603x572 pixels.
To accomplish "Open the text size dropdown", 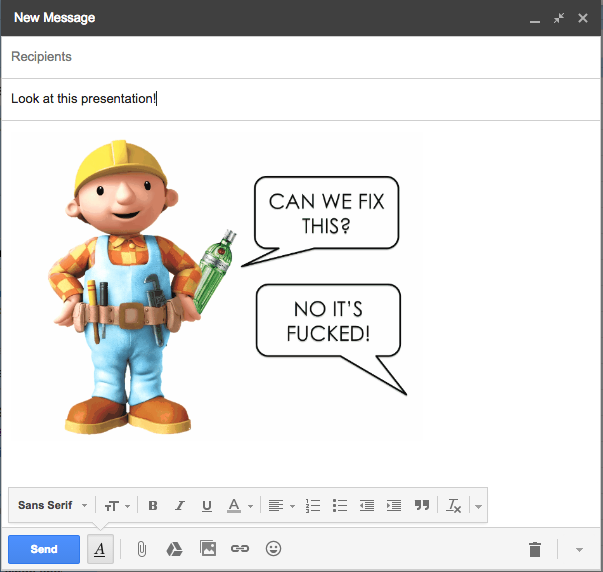I will pyautogui.click(x=117, y=506).
